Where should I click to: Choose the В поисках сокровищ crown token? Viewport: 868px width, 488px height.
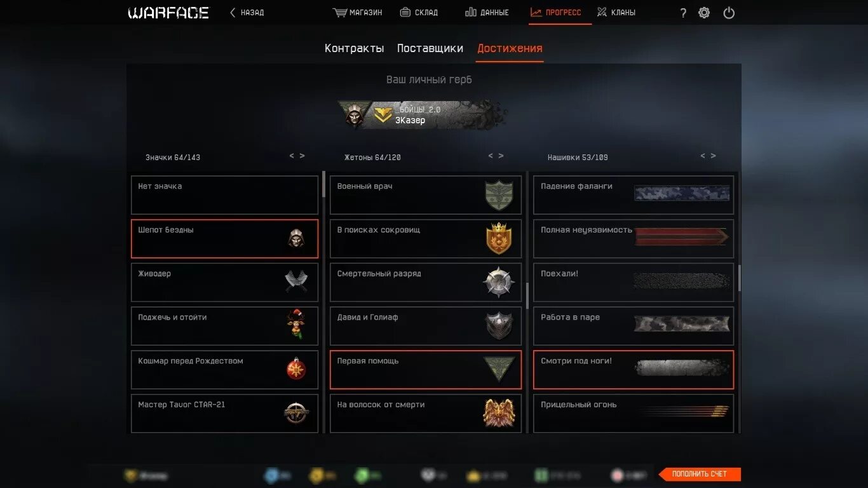[x=426, y=239]
